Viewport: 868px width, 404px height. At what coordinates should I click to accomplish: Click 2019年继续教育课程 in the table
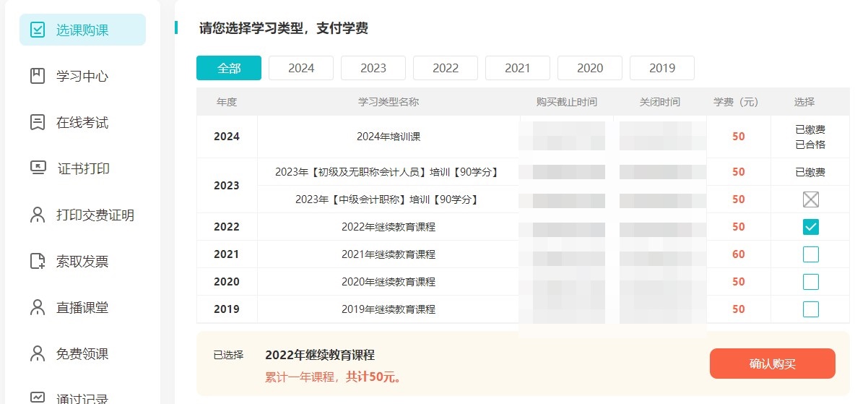click(389, 309)
